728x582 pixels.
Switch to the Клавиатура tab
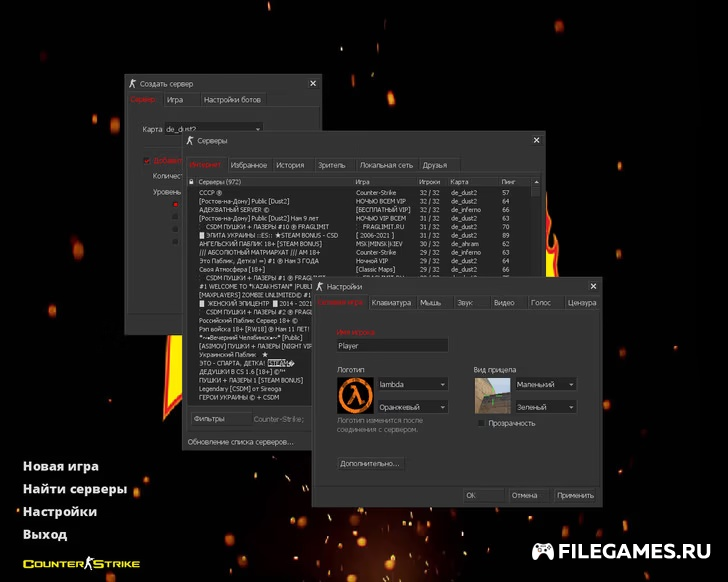coord(391,303)
